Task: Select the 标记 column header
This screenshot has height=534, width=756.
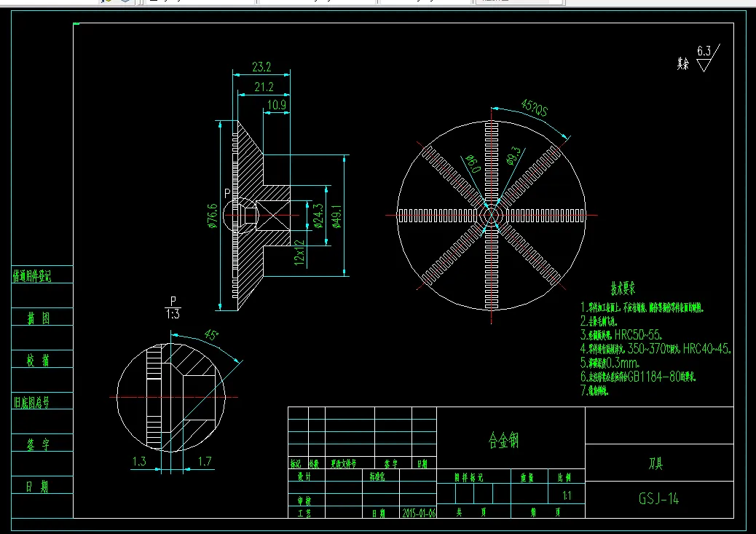Action: pyautogui.click(x=296, y=464)
